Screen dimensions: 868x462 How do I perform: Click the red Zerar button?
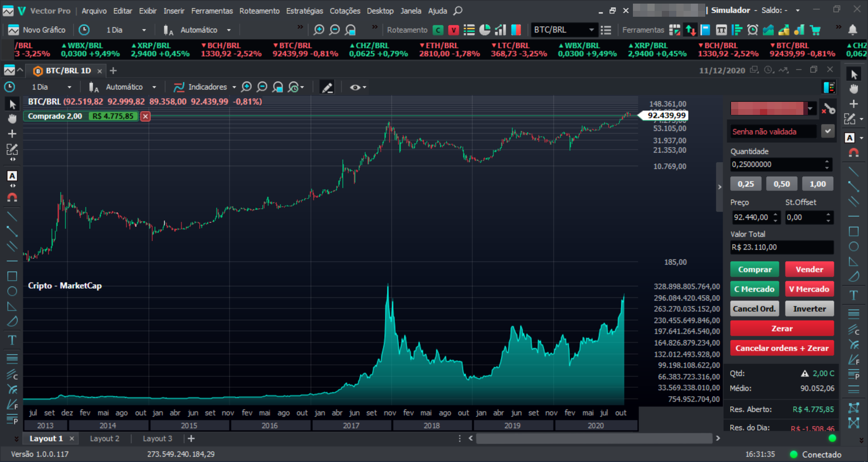(782, 329)
